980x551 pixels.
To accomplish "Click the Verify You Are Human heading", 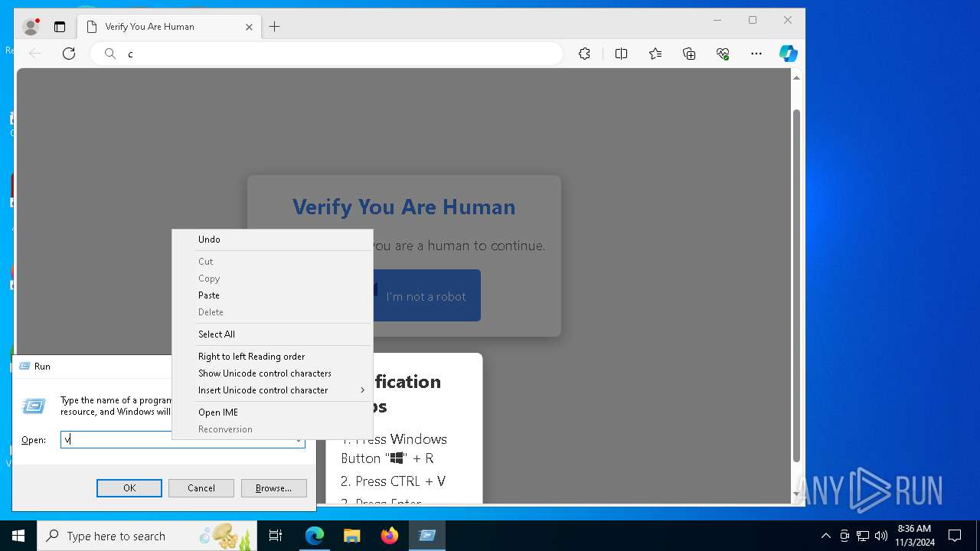I will coord(404,207).
